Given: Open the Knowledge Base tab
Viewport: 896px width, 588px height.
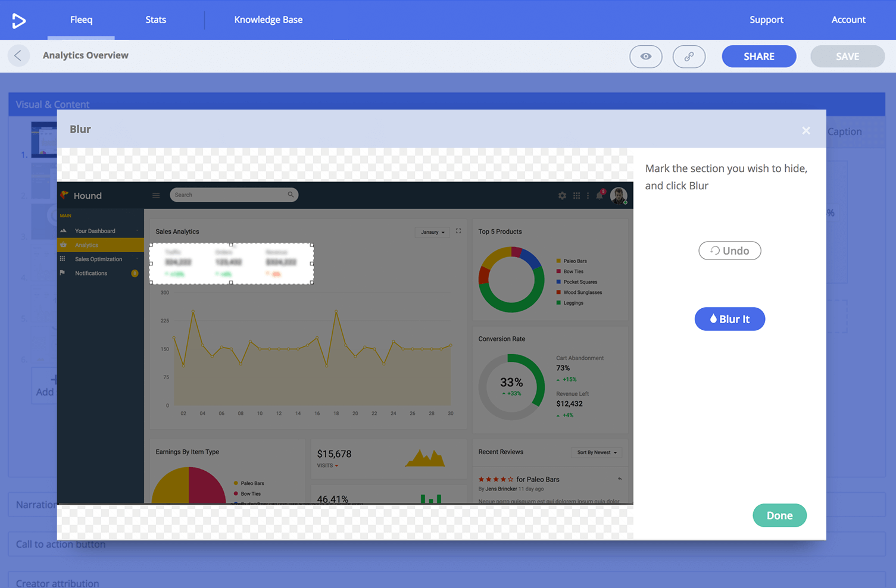Looking at the screenshot, I should pos(268,20).
